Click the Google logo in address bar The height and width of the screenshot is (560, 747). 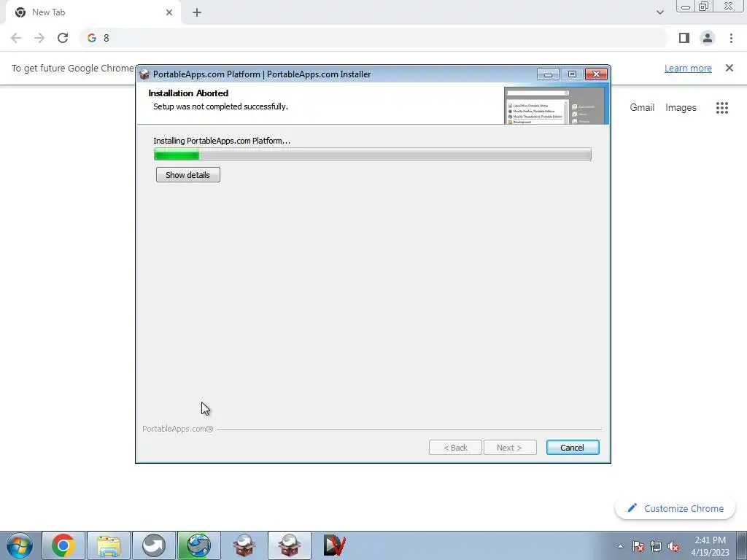click(x=92, y=38)
